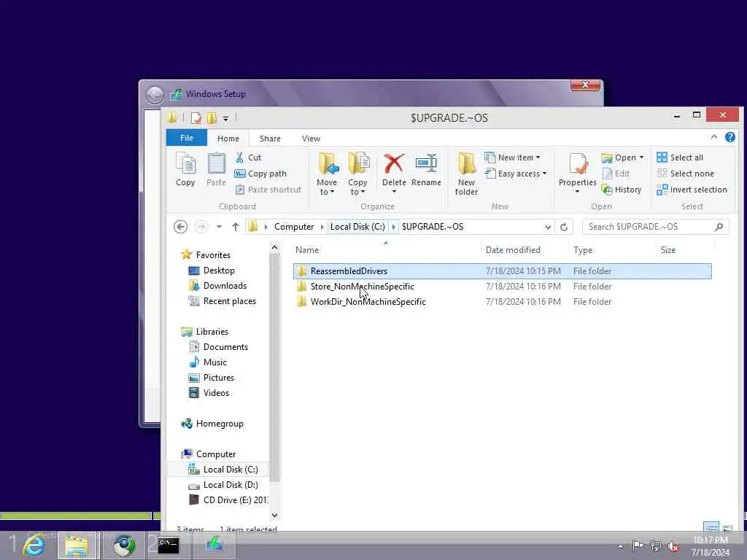Open CD Drive (E:) in navigation pane
The image size is (747, 560).
(x=236, y=500)
